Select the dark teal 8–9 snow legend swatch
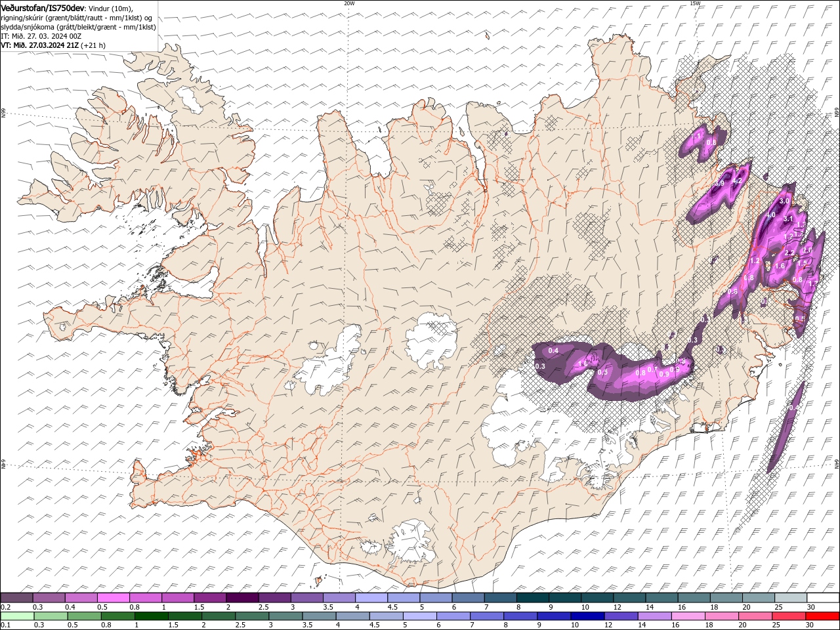Screen dimensions: 840x630 (x=532, y=598)
